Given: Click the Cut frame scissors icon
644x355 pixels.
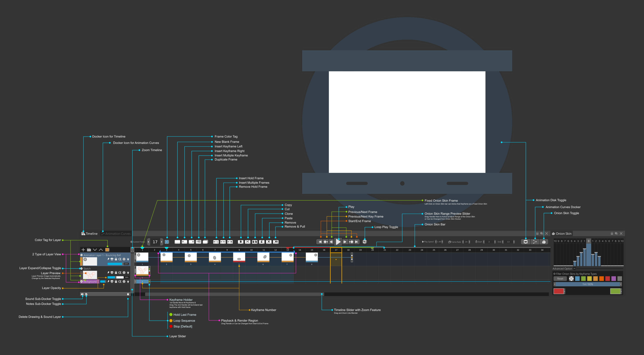Looking at the screenshot, I should click(x=247, y=242).
